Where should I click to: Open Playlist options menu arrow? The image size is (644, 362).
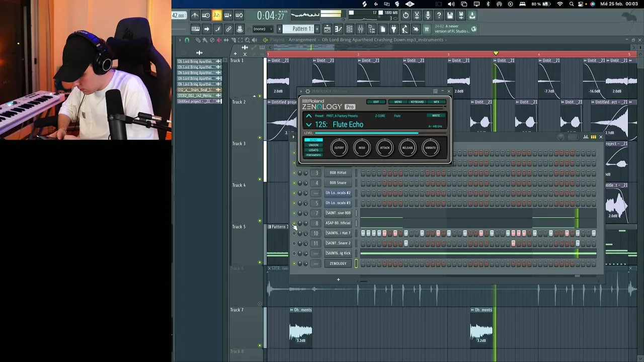click(x=180, y=40)
